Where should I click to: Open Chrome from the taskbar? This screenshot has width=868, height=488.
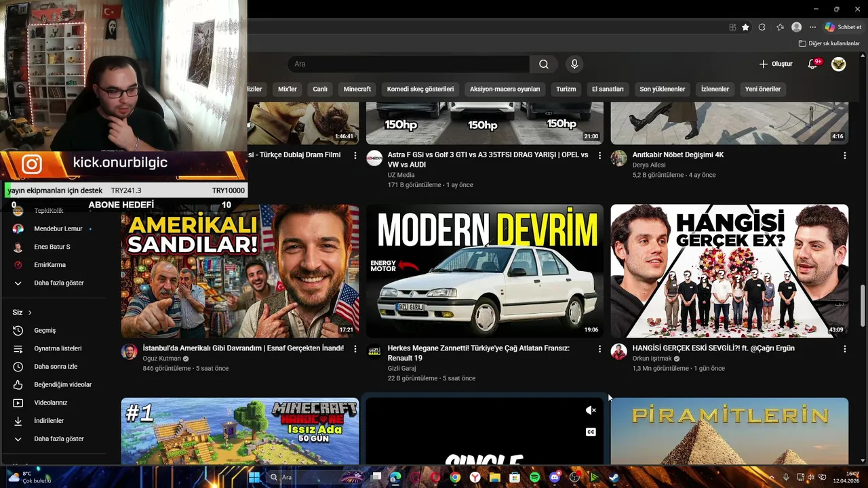455,477
